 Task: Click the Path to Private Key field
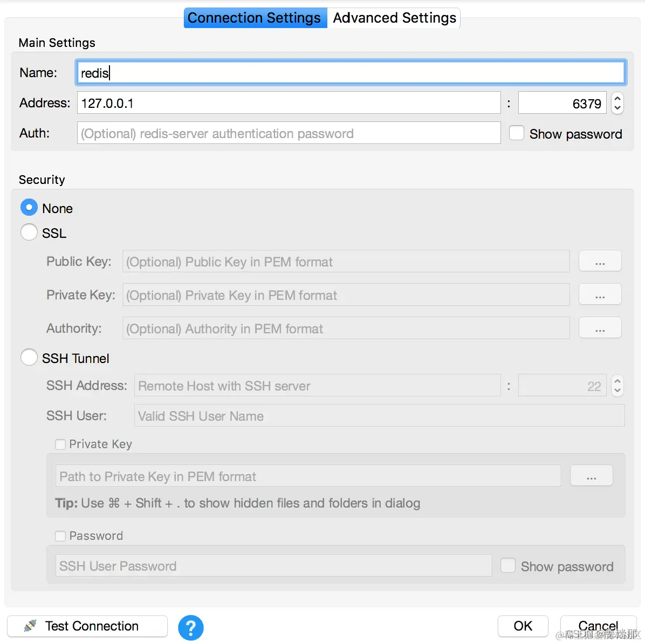(x=308, y=476)
